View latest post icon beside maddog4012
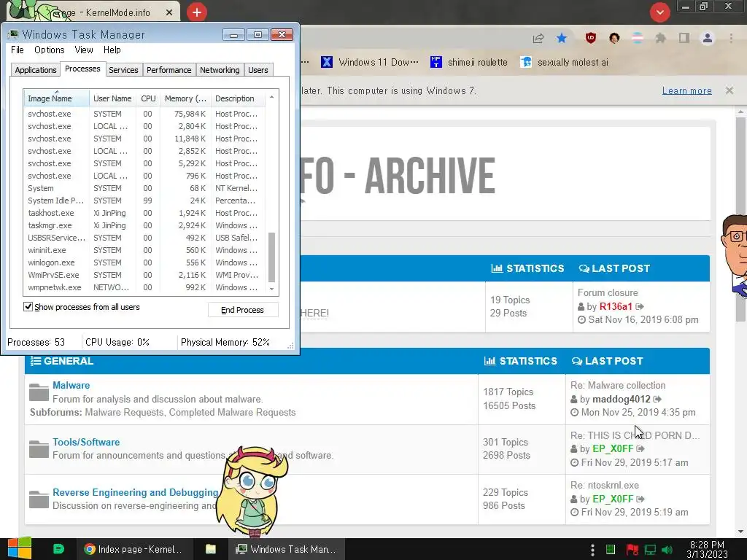This screenshot has height=560, width=747. coord(657,399)
